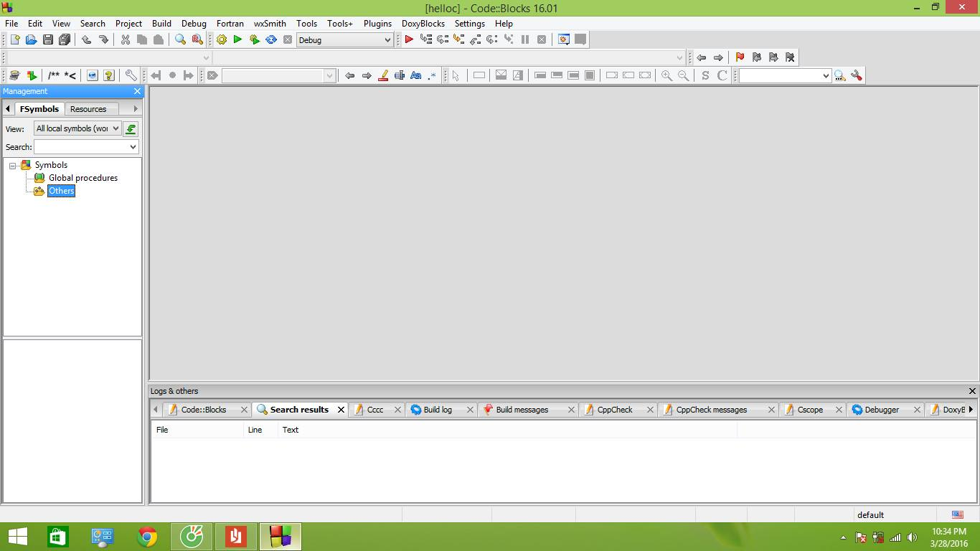Go to the previous bookmark flag icon

pyautogui.click(x=756, y=57)
